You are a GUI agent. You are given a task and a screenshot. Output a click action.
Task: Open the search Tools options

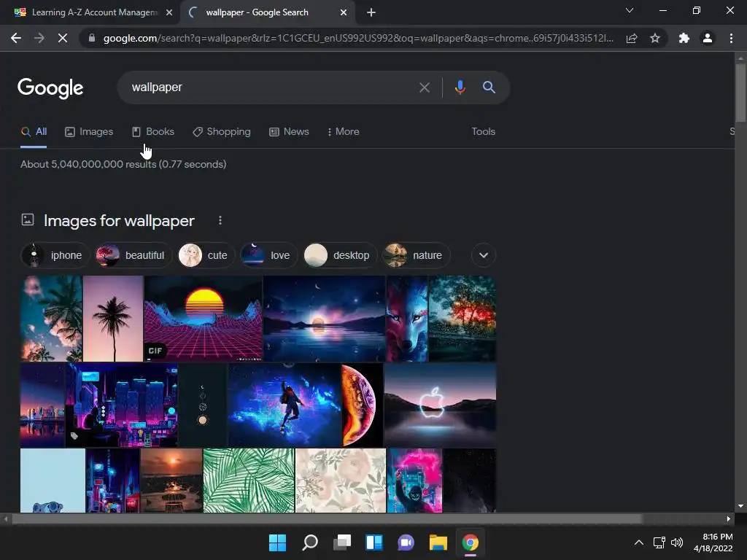(483, 131)
